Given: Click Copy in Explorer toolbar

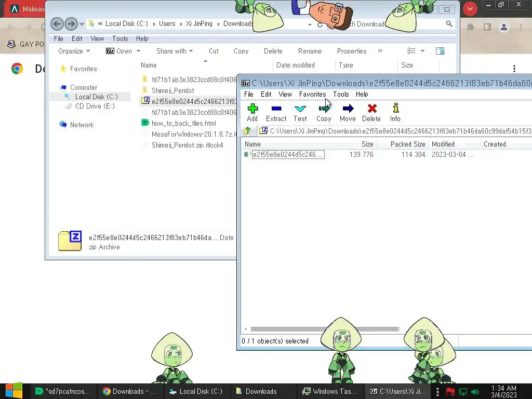Looking at the screenshot, I should coord(241,51).
